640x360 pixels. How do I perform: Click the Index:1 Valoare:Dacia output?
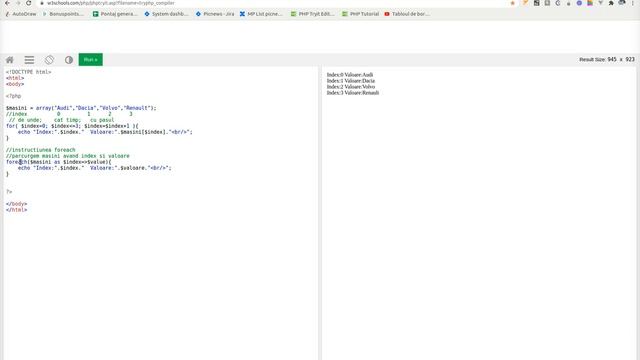[x=351, y=81]
